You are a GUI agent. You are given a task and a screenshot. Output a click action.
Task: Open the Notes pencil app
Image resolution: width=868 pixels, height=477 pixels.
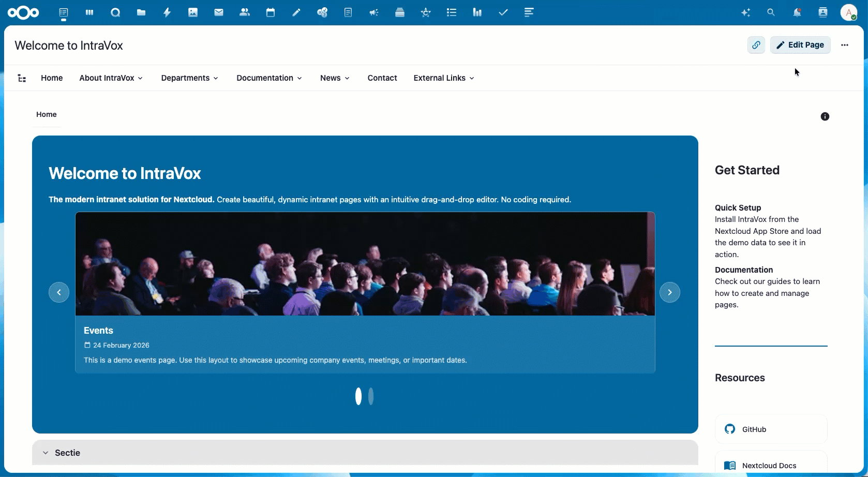[296, 12]
